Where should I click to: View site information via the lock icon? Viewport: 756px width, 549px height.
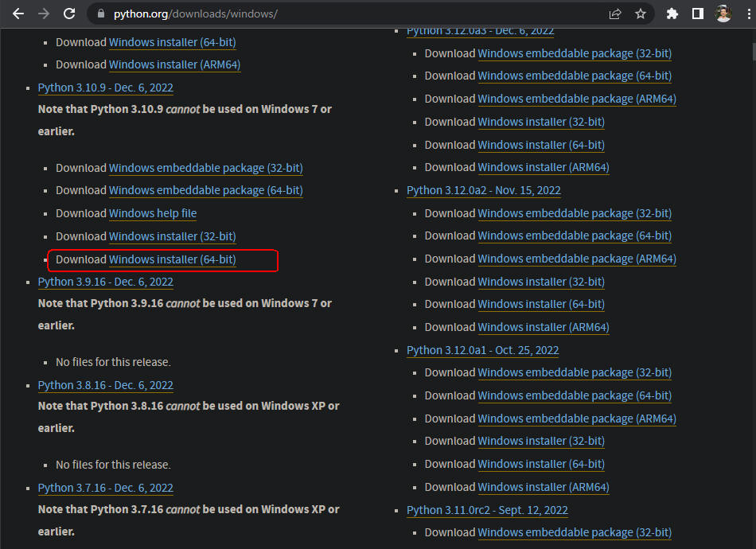coord(101,14)
